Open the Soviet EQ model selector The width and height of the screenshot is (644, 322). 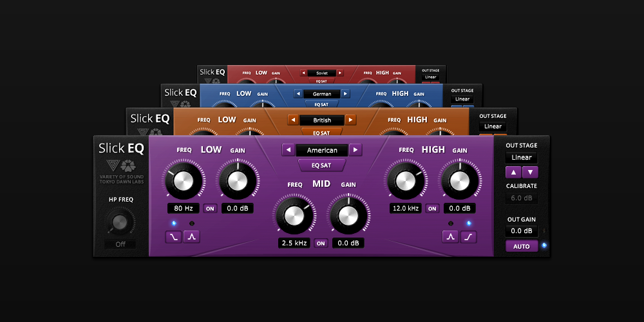click(321, 73)
